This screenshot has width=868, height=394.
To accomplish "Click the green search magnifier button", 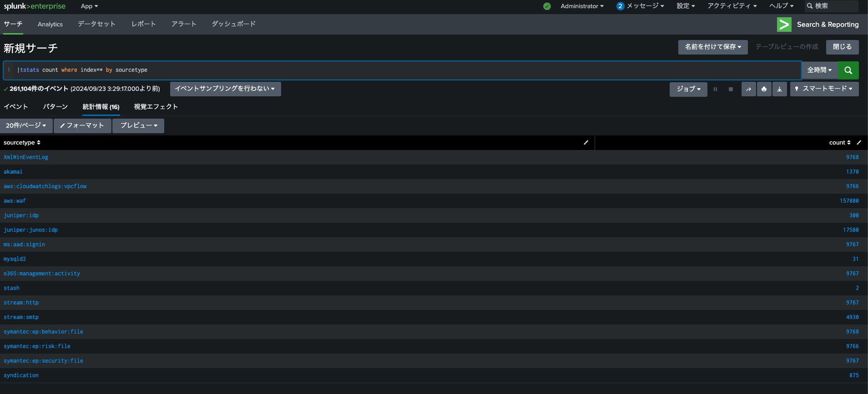I will 848,70.
